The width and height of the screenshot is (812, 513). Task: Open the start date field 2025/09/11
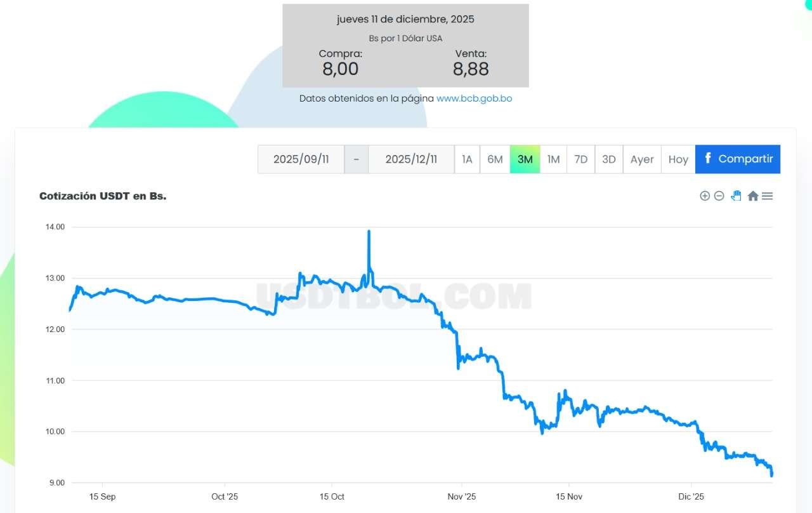click(x=301, y=159)
